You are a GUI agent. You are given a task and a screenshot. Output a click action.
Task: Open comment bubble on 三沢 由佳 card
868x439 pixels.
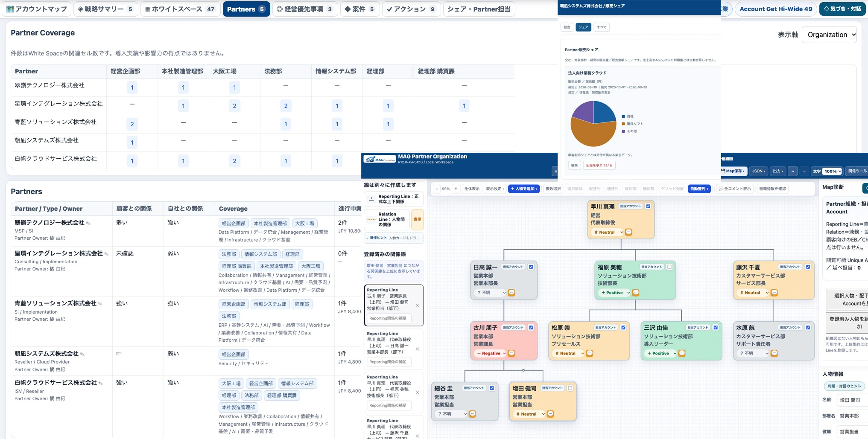point(682,353)
